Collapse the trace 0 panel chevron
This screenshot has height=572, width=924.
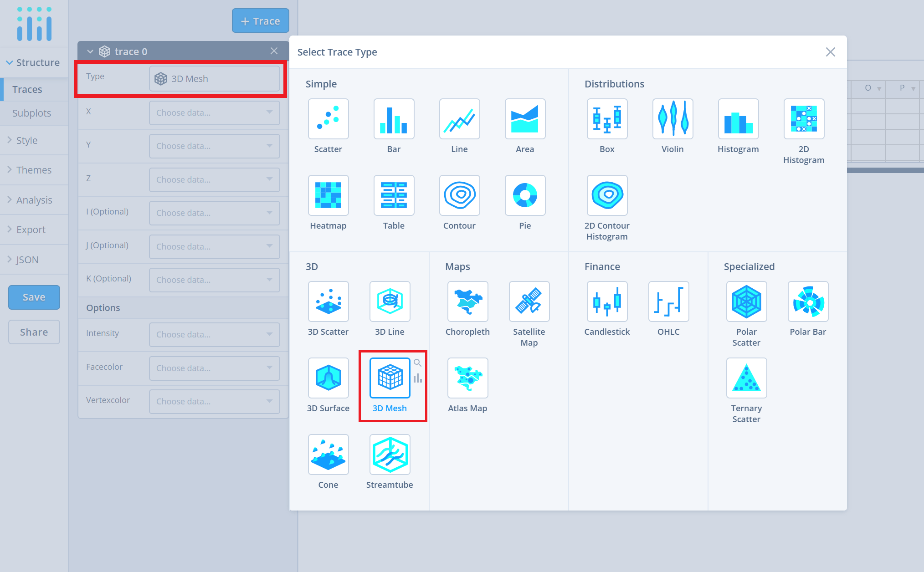pyautogui.click(x=90, y=51)
